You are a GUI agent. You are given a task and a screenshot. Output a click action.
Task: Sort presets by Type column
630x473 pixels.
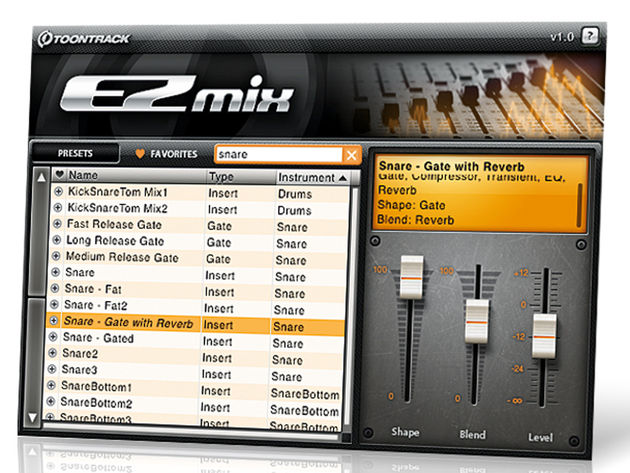(221, 176)
